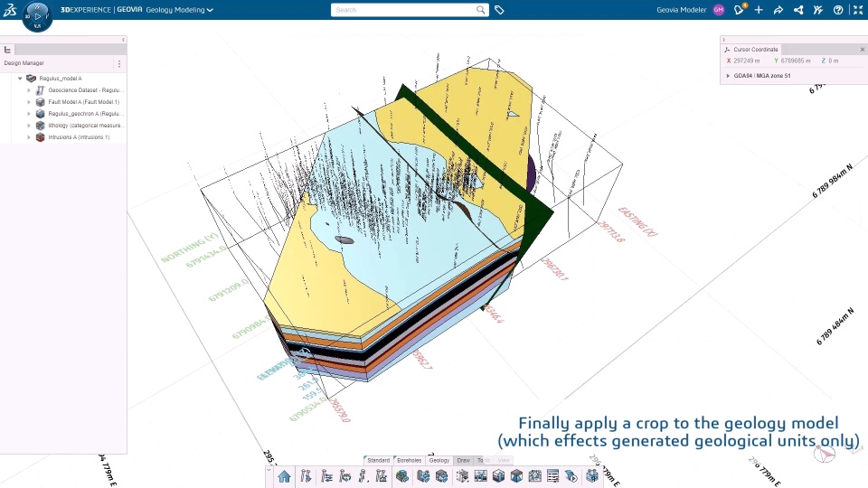Click the borehole import arrow icon
Image resolution: width=868 pixels, height=488 pixels.
pos(306,476)
